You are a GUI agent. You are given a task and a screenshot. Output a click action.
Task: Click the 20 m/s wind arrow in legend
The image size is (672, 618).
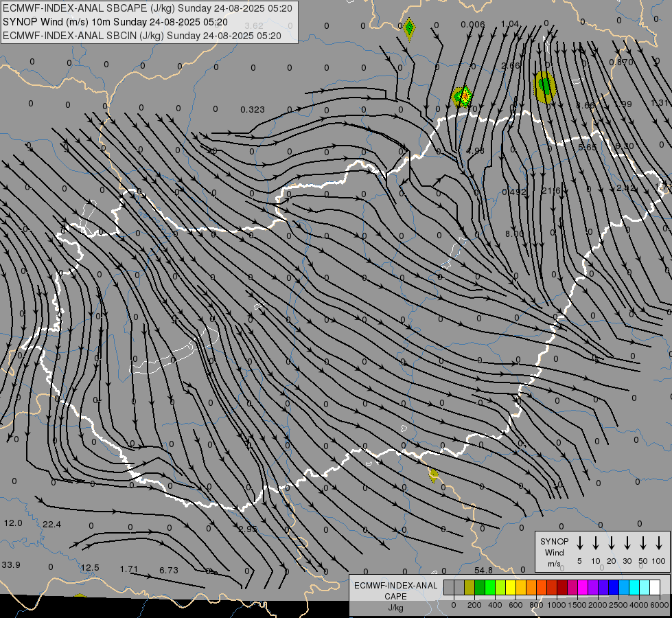tap(611, 543)
